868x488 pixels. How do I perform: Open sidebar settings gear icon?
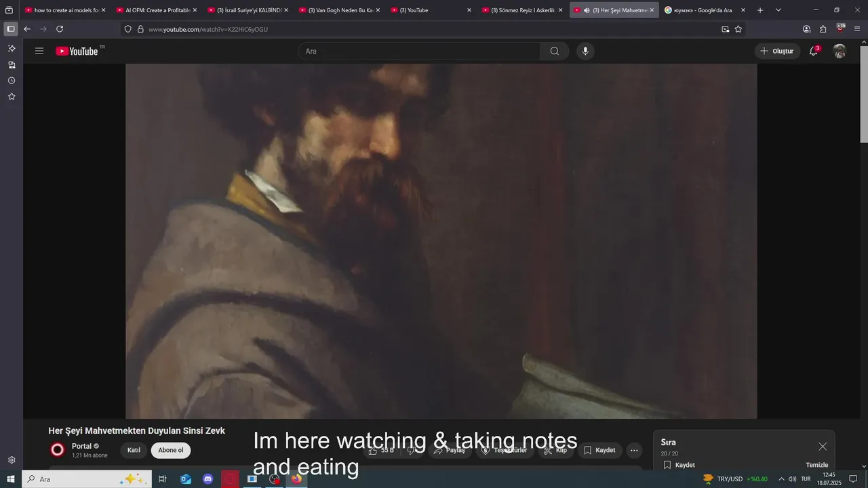pyautogui.click(x=12, y=460)
